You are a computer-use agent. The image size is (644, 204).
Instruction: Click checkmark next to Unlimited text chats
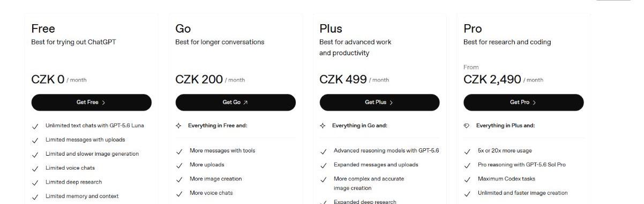(35, 127)
